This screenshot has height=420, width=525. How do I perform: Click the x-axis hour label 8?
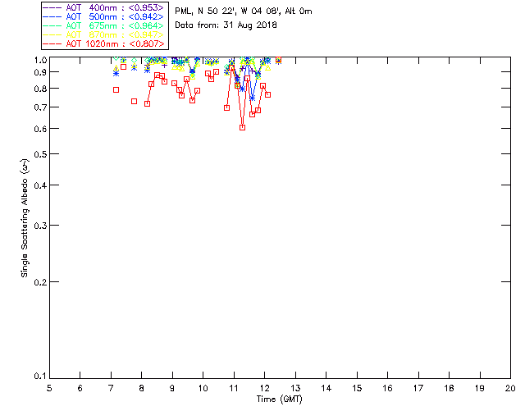coord(142,388)
